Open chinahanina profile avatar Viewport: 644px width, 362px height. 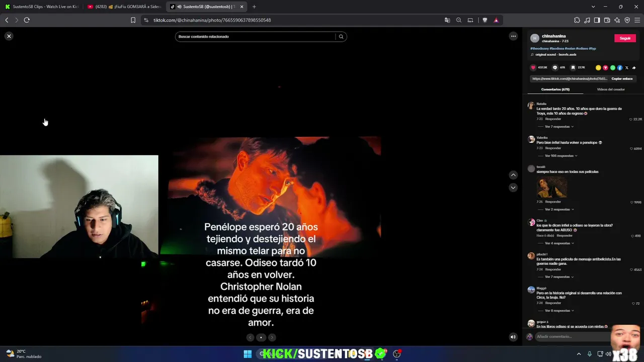pyautogui.click(x=535, y=38)
